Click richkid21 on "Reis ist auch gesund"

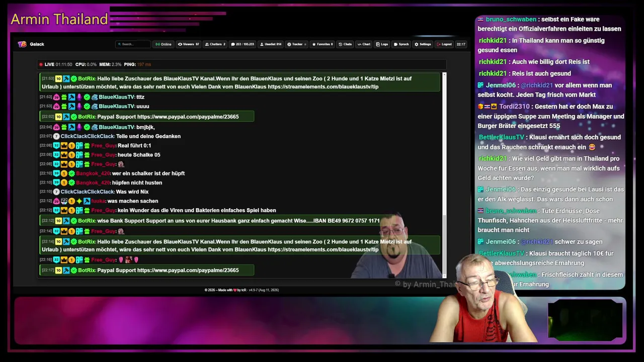point(493,73)
